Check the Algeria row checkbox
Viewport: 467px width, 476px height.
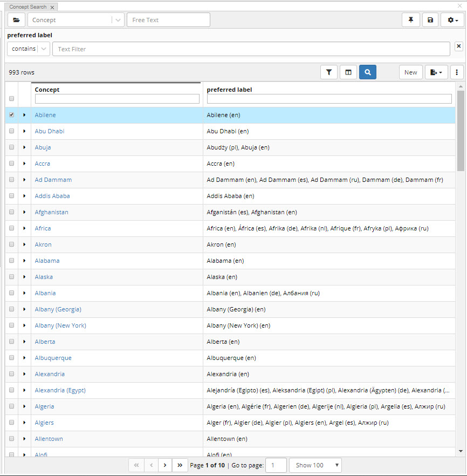pyautogui.click(x=11, y=406)
